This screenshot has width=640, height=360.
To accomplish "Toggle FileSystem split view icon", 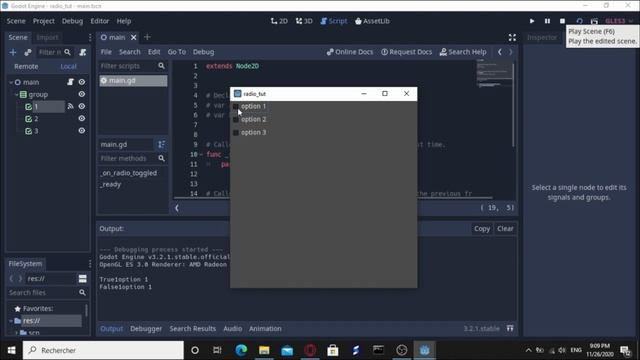I will coord(82,279).
